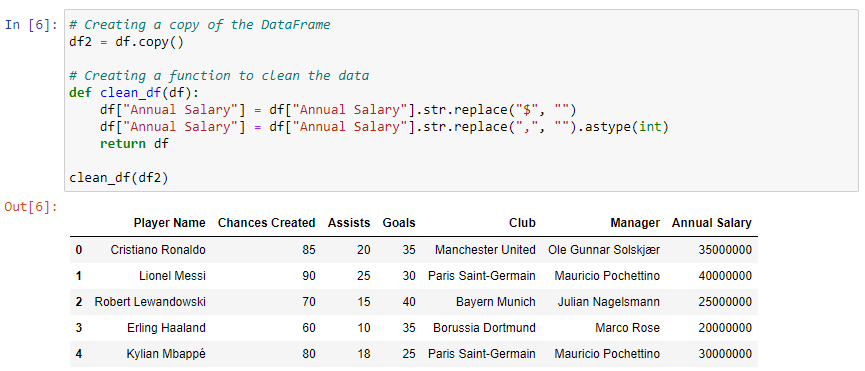Click the 'Goals' column header
This screenshot has width=865, height=371.
(399, 223)
